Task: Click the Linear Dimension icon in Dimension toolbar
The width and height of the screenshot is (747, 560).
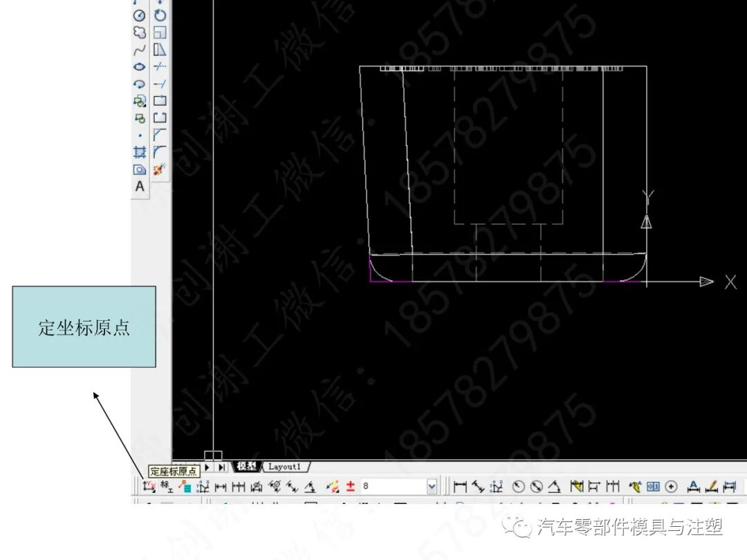Action: [x=460, y=486]
